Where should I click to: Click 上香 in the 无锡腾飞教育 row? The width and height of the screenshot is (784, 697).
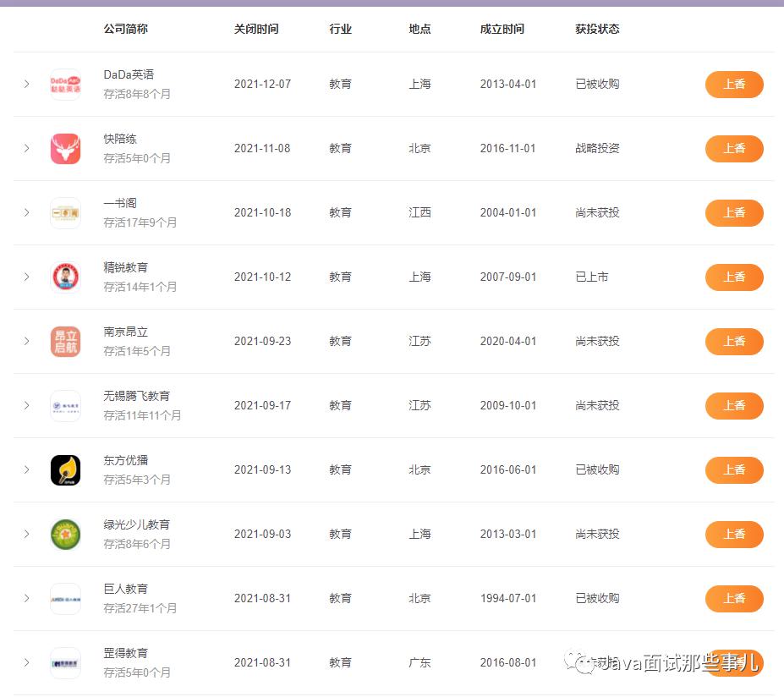[x=734, y=405]
